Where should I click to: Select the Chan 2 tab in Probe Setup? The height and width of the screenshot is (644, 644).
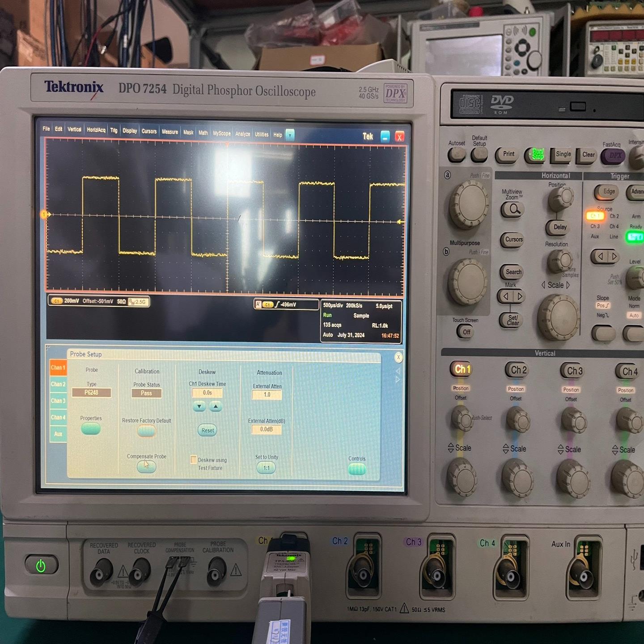58,384
